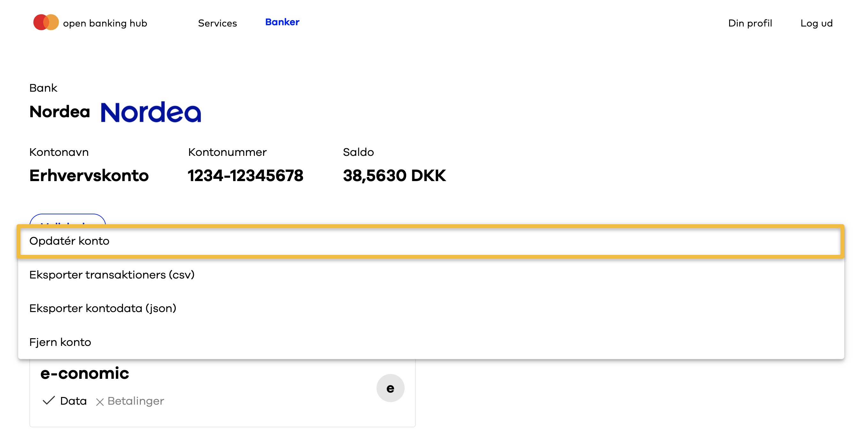
Task: Click the e-conomic service card heading
Action: [x=85, y=373]
